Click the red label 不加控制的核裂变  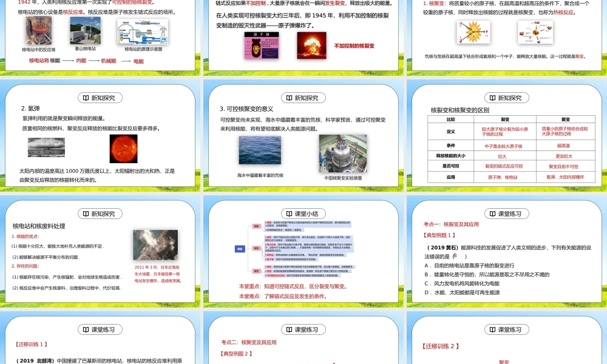[354, 45]
